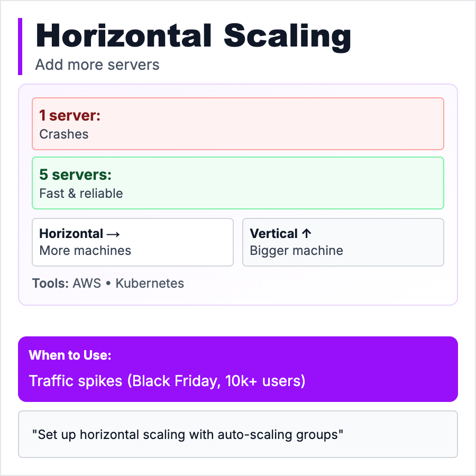The image size is (476, 476).
Task: Click the purple accent bar beside title
Action: 20,47
